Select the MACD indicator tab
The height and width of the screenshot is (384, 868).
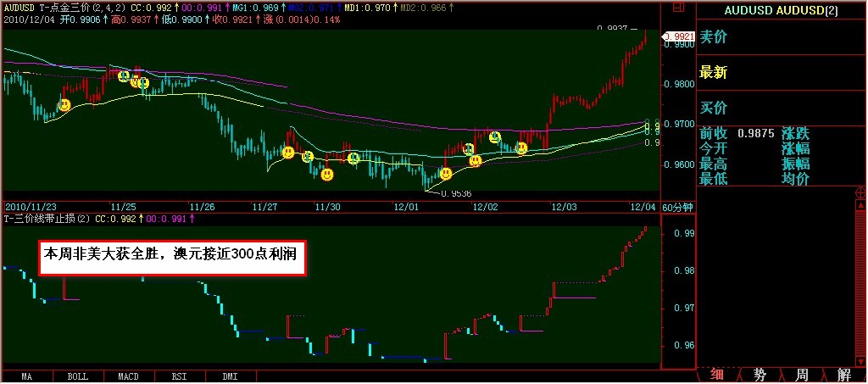[129, 377]
